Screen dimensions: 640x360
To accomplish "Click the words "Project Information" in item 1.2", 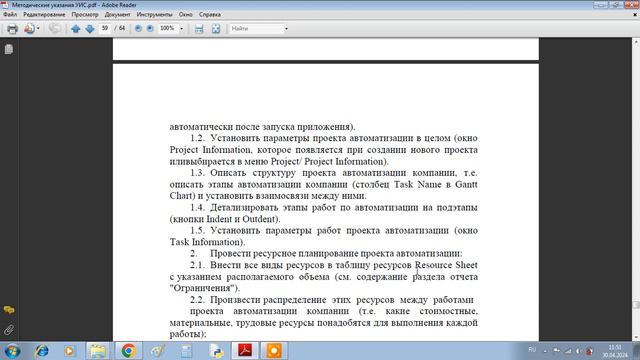I will coord(210,150).
